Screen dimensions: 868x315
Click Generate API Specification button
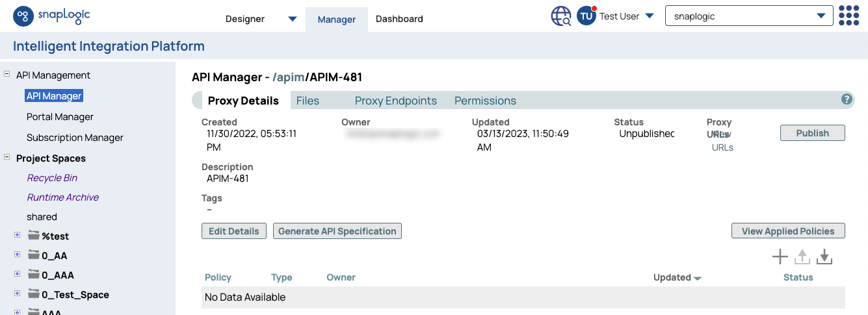coord(337,231)
